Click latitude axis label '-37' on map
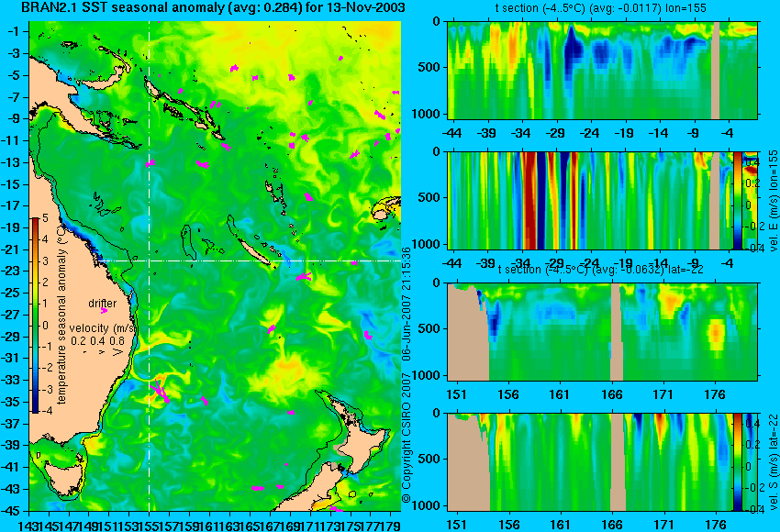 tap(11, 423)
